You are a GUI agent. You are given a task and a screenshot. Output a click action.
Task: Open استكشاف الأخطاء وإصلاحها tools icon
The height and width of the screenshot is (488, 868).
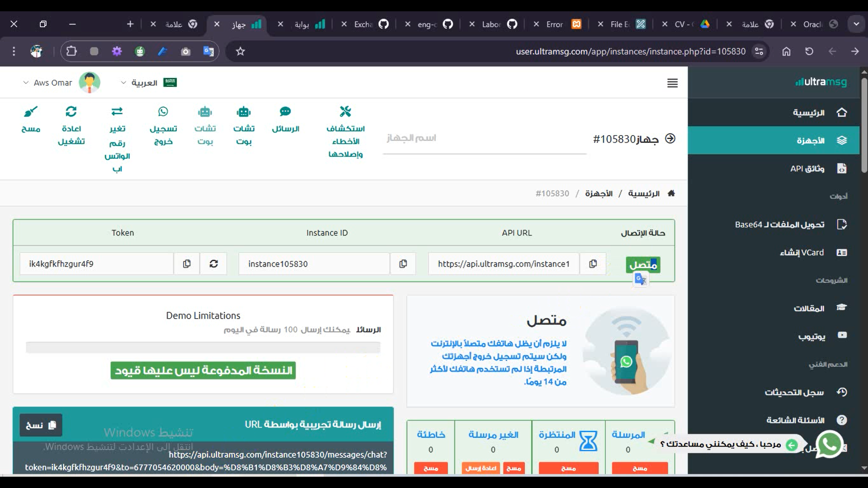(345, 111)
